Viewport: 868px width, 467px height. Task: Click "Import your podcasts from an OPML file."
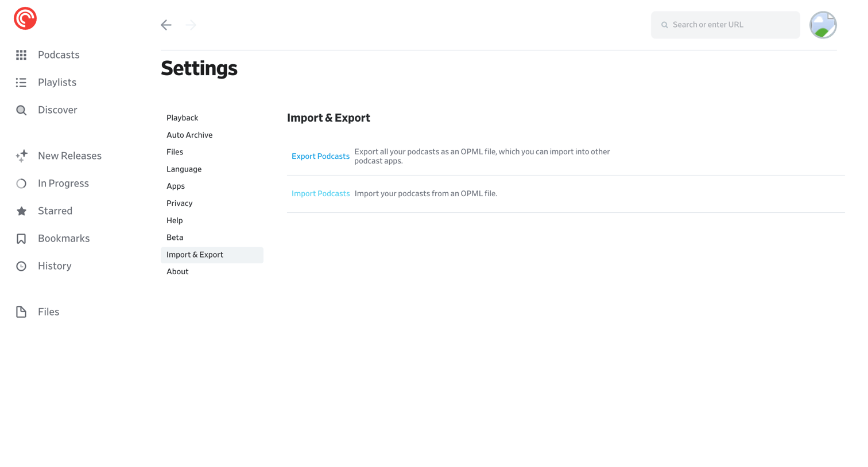click(426, 193)
